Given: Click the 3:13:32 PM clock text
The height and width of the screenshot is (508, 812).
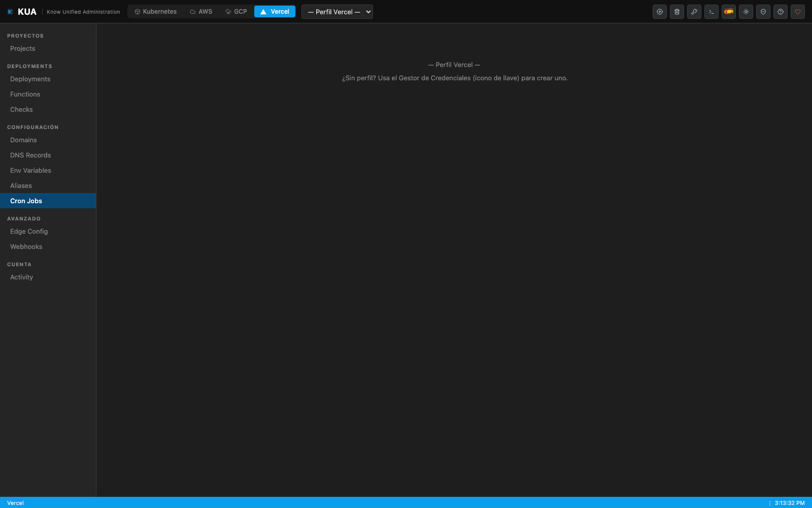Looking at the screenshot, I should (x=789, y=503).
